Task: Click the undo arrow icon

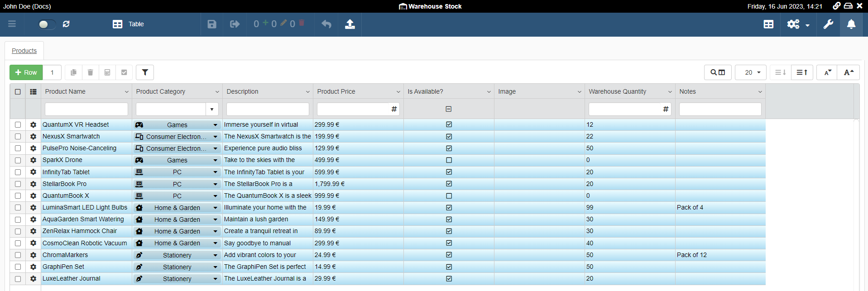Action: [x=326, y=24]
